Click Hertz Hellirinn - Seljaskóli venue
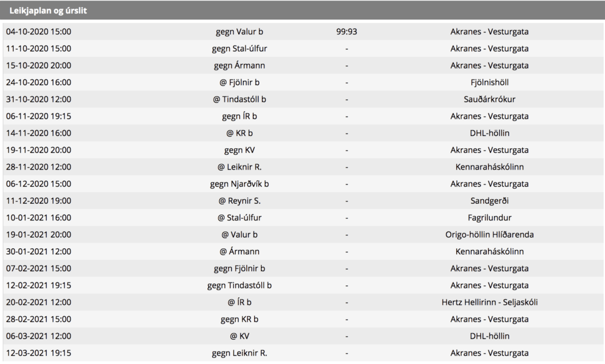Screen dimensions: 605x364 tap(489, 302)
